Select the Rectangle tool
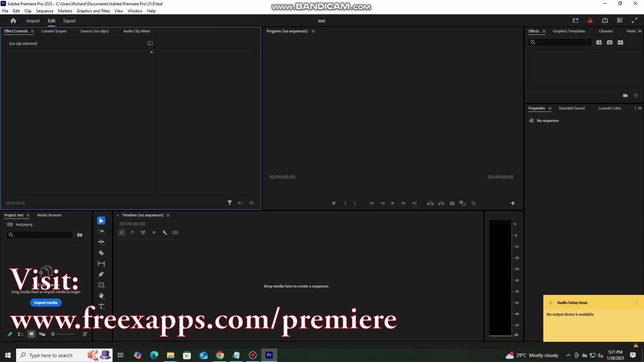 pyautogui.click(x=101, y=285)
